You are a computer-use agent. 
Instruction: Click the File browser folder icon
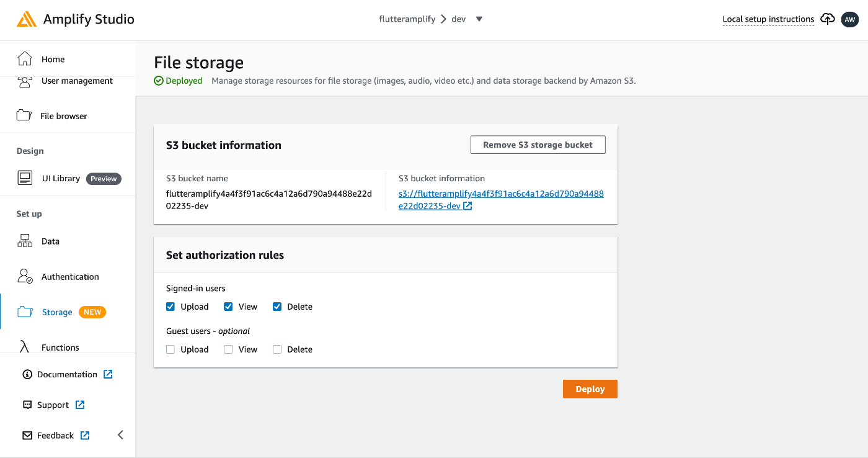click(x=24, y=115)
